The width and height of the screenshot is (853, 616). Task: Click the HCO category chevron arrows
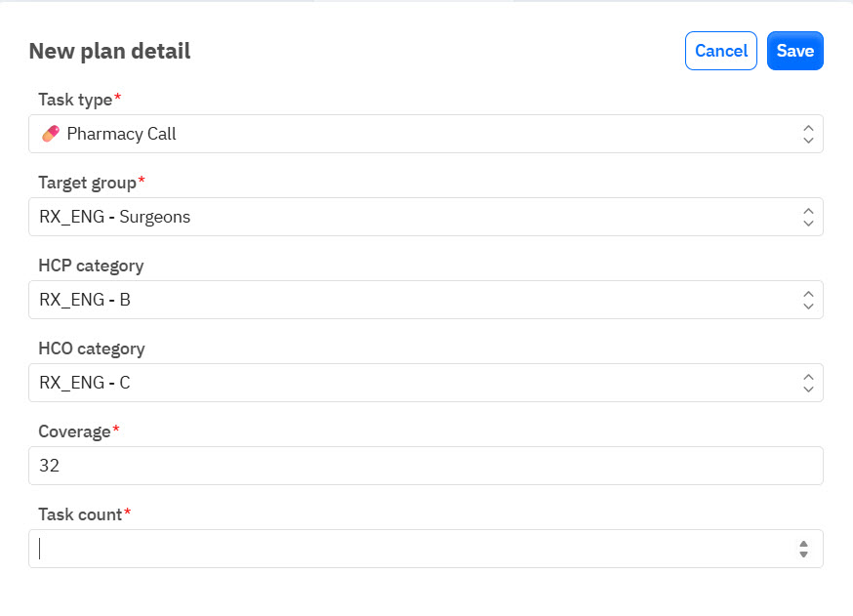807,383
